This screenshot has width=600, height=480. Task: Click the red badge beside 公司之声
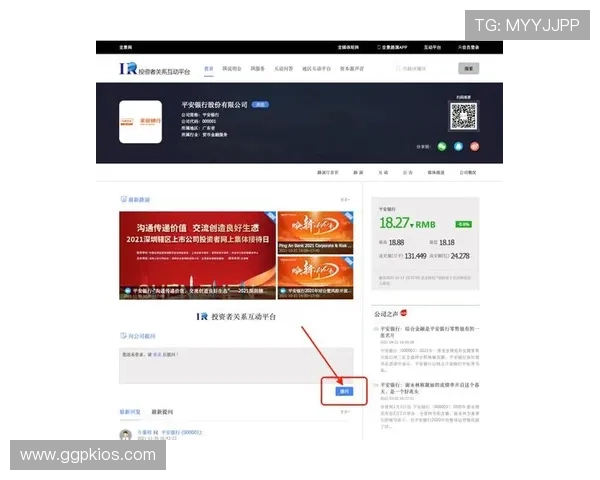[404, 313]
